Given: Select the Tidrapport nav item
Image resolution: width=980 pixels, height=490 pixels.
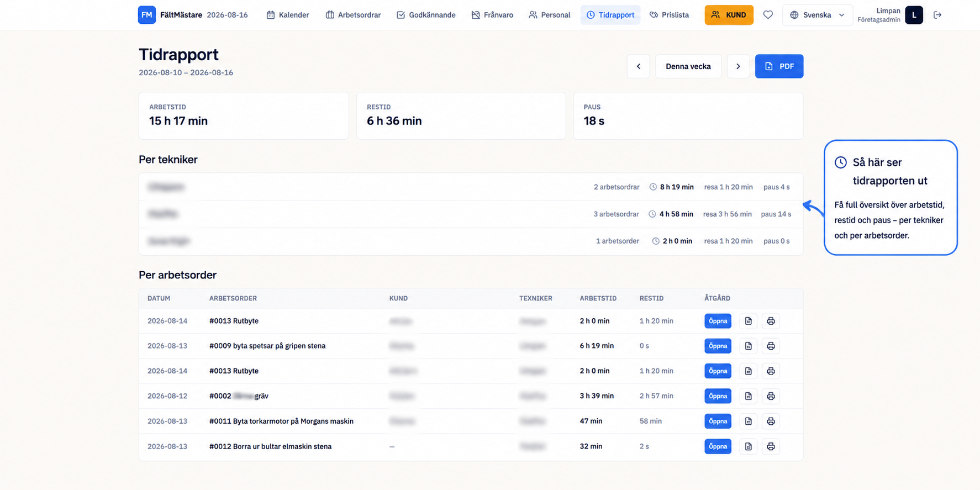Looking at the screenshot, I should tap(610, 15).
